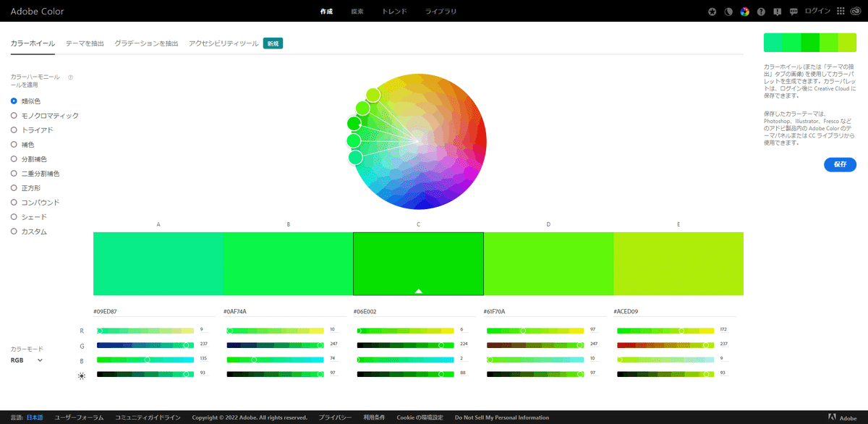
Task: Open the star favorites icon in header
Action: coord(712,12)
